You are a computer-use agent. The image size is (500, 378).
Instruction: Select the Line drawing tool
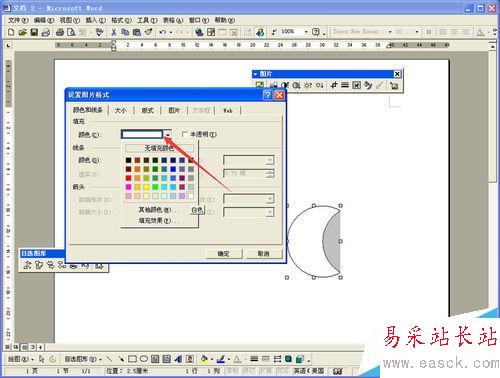coord(109,359)
